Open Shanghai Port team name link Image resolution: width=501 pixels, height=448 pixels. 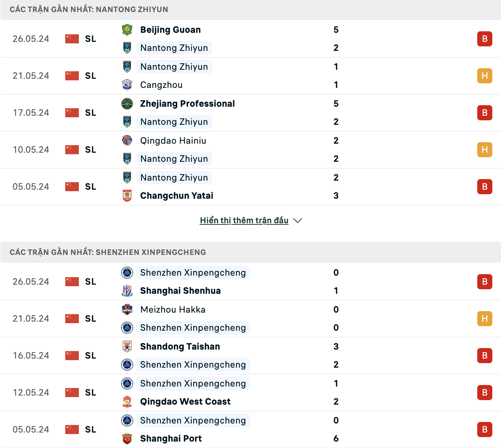click(x=171, y=439)
